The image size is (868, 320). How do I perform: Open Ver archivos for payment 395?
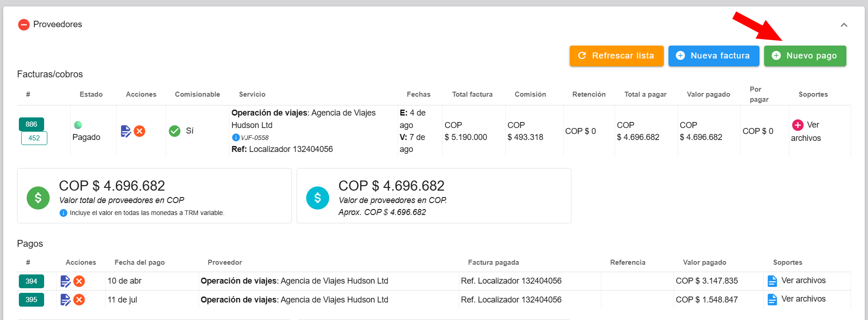(803, 299)
